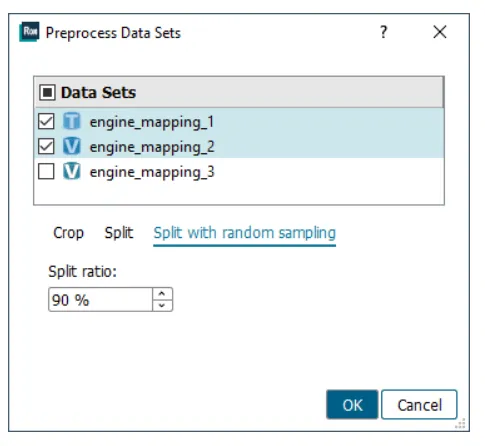The height and width of the screenshot is (446, 485).
Task: Click the T icon of engine_mapping_1
Action: tap(72, 121)
